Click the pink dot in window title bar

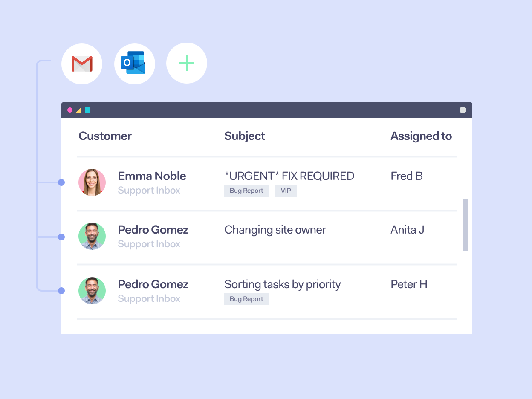click(70, 110)
